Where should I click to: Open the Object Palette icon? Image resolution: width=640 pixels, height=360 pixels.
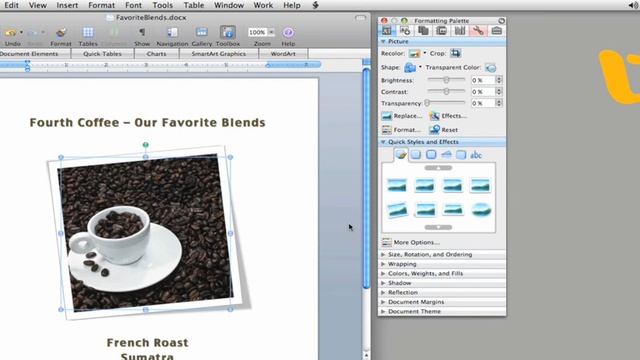(x=405, y=31)
